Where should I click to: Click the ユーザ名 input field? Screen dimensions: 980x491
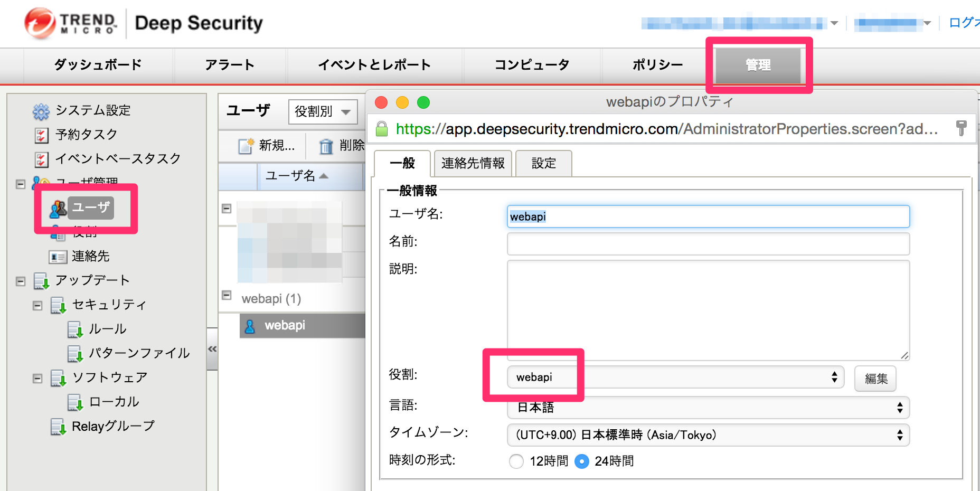pos(709,216)
